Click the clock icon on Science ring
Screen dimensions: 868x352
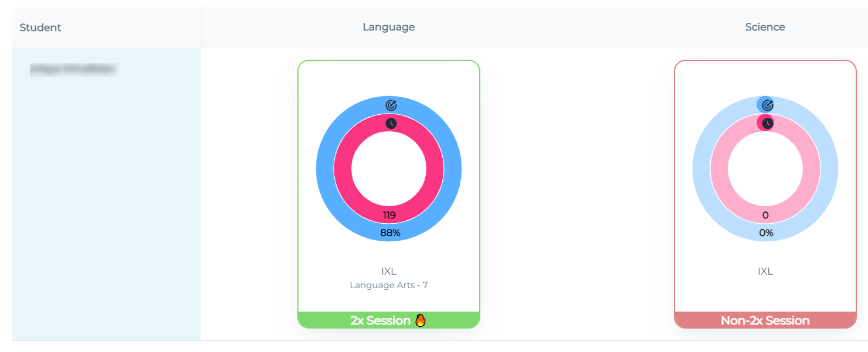point(766,123)
